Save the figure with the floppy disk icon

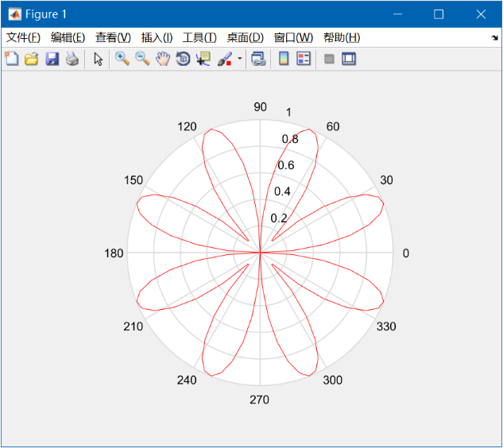coord(52,59)
